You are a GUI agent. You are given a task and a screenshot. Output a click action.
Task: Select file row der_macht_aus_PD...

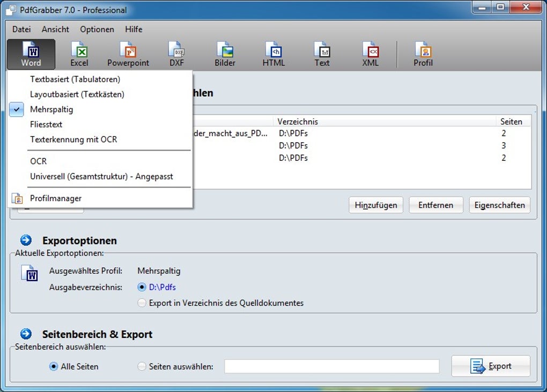pos(362,133)
